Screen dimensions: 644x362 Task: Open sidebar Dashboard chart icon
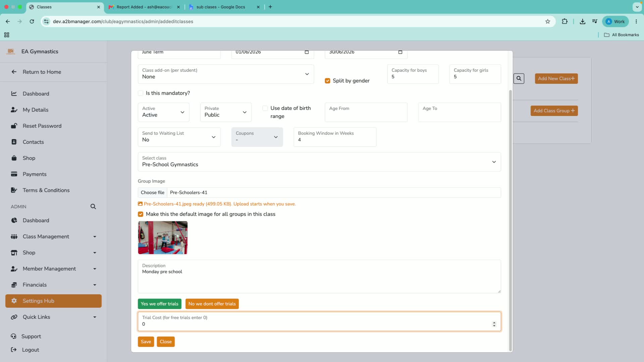pos(14,94)
